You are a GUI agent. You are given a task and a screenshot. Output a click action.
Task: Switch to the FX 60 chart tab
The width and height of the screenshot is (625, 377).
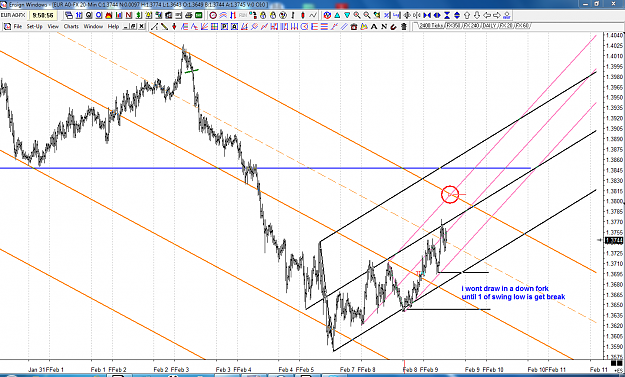coord(522,26)
